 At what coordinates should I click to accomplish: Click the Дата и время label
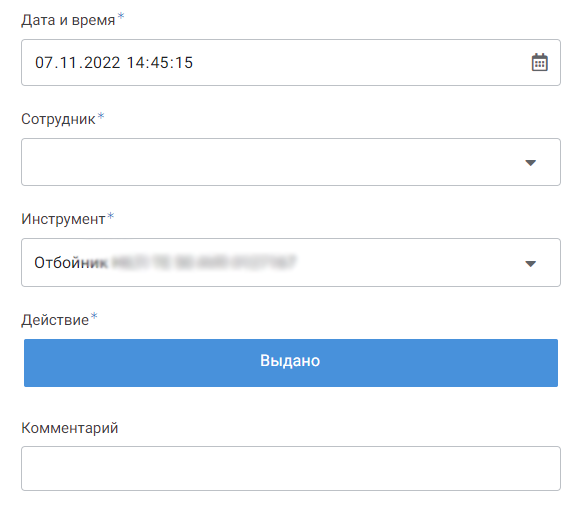68,20
